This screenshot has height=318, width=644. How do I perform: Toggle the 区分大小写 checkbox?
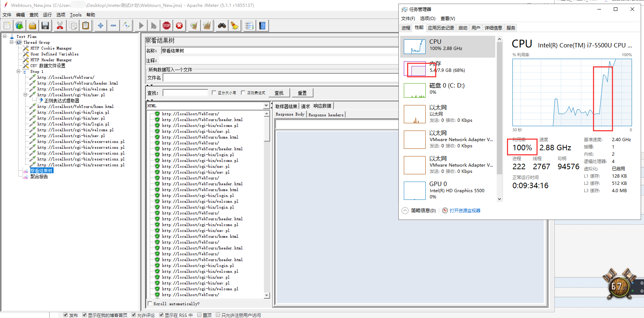click(214, 93)
